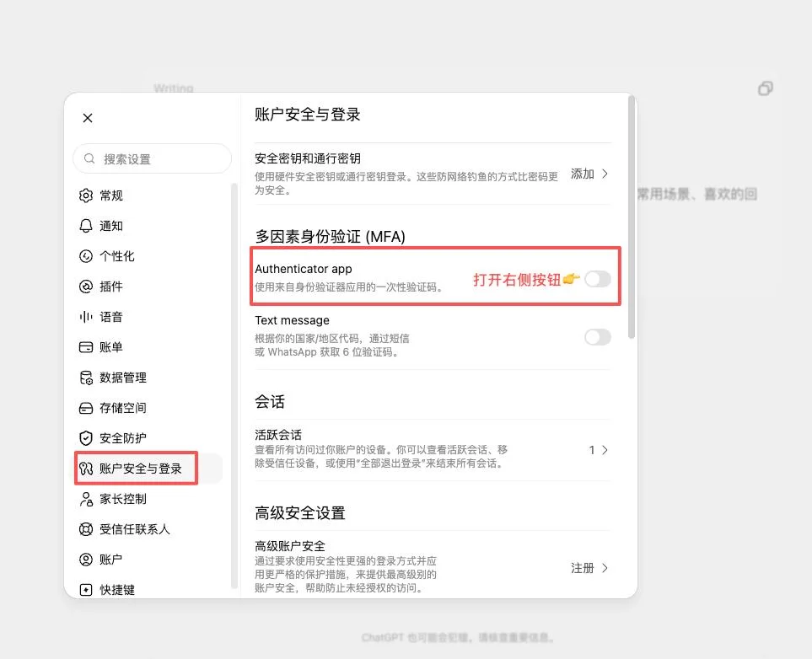The height and width of the screenshot is (659, 812).
Task: Expand the chevron next to 添加
Action: [605, 174]
